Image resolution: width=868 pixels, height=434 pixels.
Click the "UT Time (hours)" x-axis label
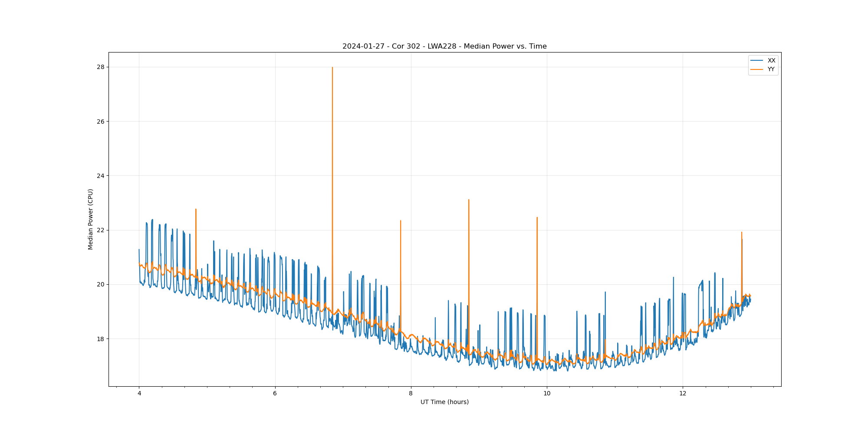click(444, 402)
